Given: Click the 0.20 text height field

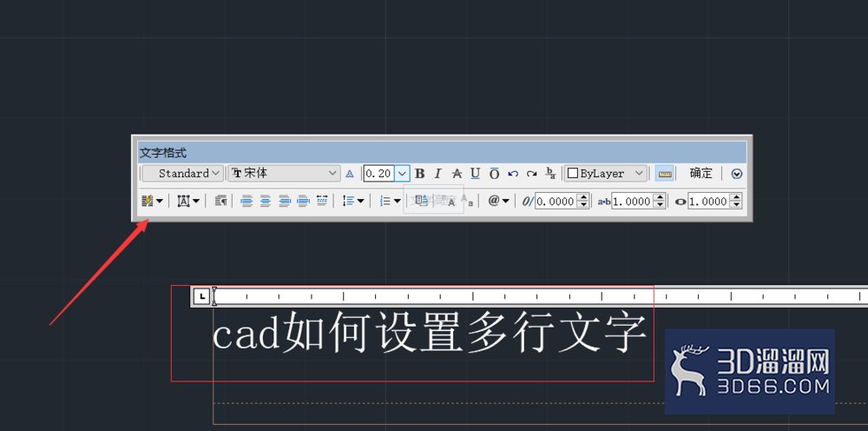Looking at the screenshot, I should (379, 174).
